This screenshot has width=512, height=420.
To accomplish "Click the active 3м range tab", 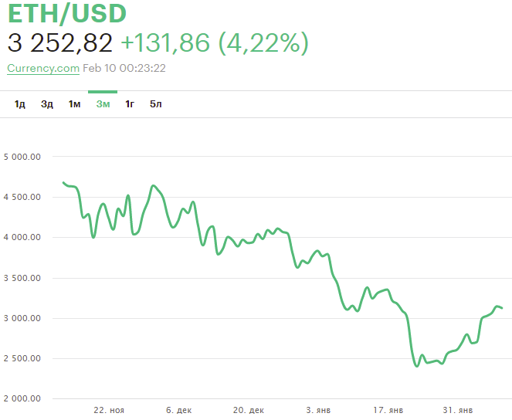I will click(x=103, y=104).
